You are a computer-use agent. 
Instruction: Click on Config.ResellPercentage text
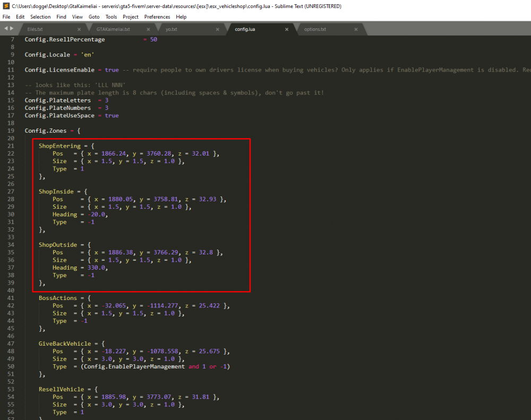(x=65, y=40)
